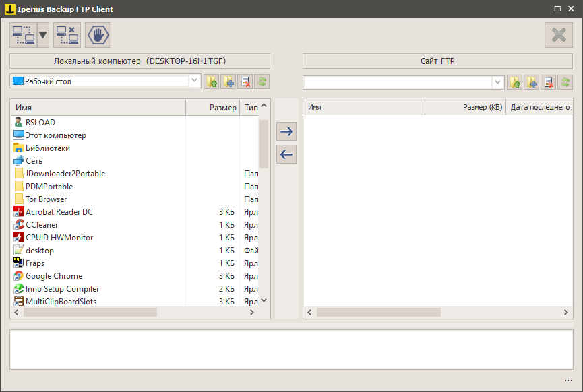This screenshot has width=583, height=392.
Task: Click the Google Chrome icon in list
Action: coord(19,276)
